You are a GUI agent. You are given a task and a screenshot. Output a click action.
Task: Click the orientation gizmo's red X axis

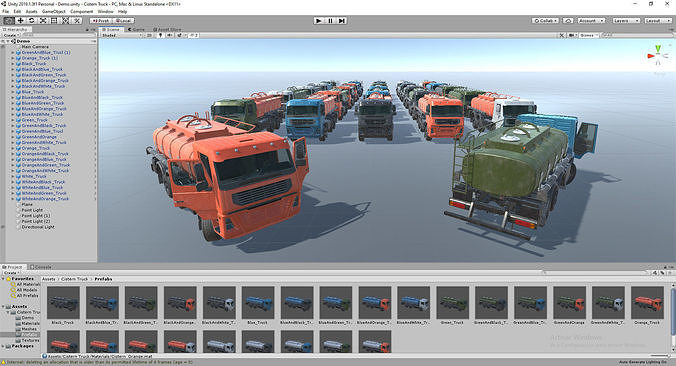(651, 56)
